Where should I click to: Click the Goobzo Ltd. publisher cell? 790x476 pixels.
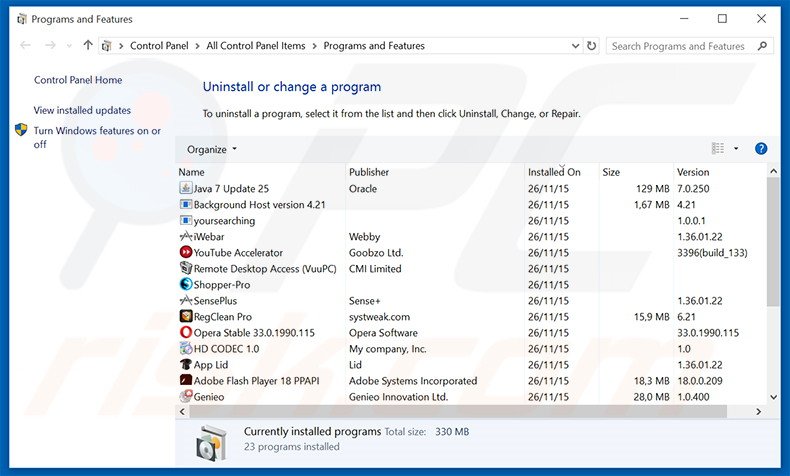376,253
